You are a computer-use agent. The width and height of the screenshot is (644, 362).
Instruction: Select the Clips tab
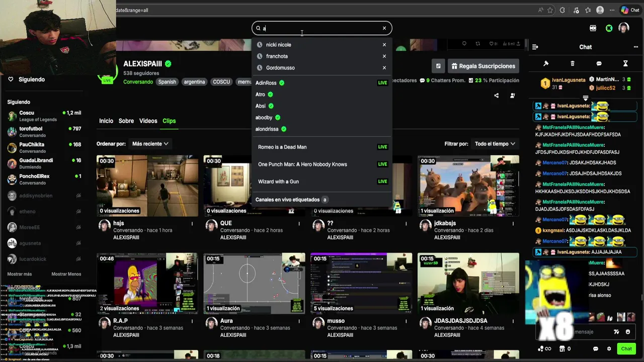pyautogui.click(x=169, y=121)
